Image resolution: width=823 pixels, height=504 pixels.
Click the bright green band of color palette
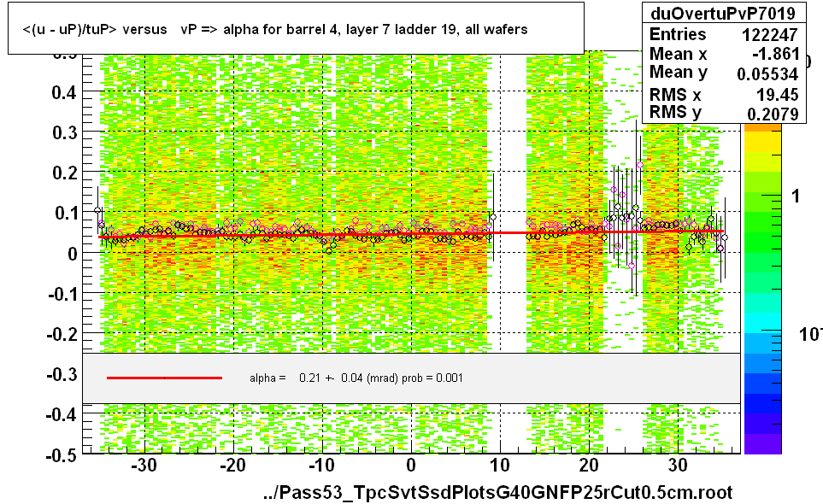762,243
